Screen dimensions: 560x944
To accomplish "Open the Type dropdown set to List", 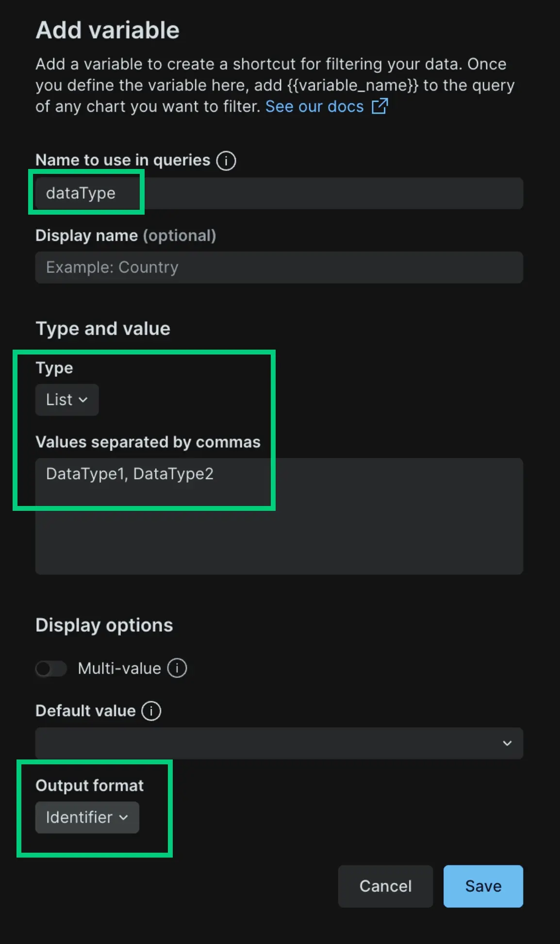I will coord(67,400).
